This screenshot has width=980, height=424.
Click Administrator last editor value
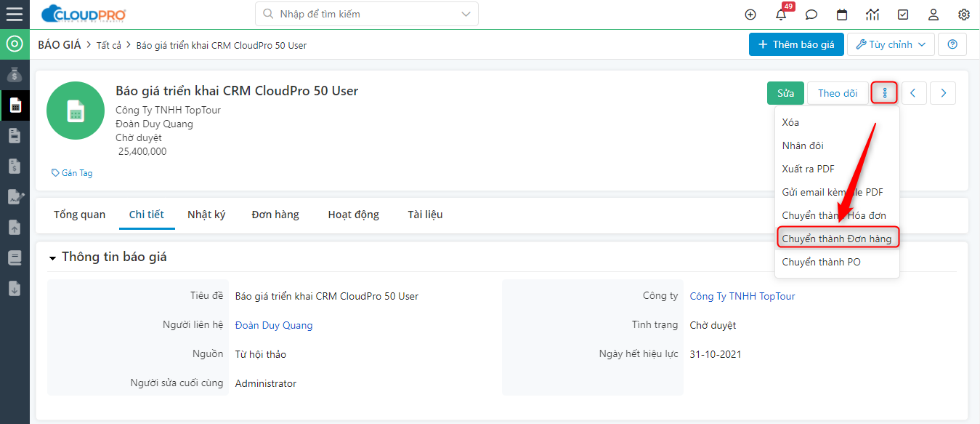point(266,383)
